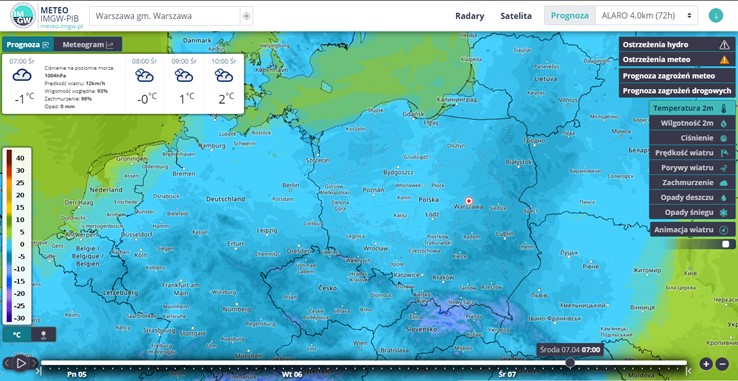This screenshot has width=738, height=381.
Task: Open the Radary menu item
Action: point(469,16)
